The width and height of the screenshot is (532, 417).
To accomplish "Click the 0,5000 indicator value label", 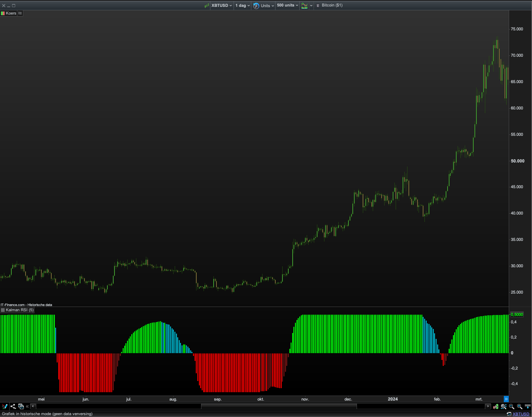I will pos(517,314).
